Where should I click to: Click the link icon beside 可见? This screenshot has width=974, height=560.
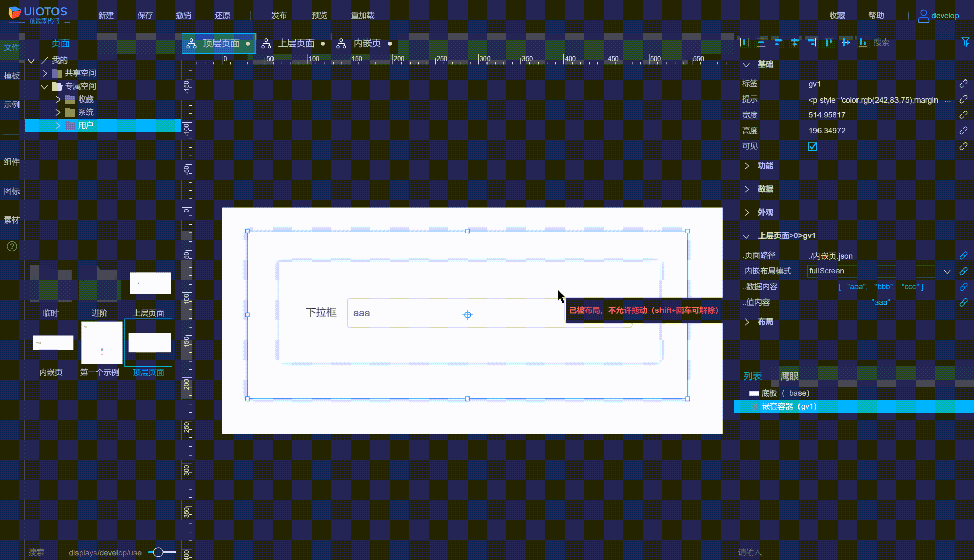[963, 146]
